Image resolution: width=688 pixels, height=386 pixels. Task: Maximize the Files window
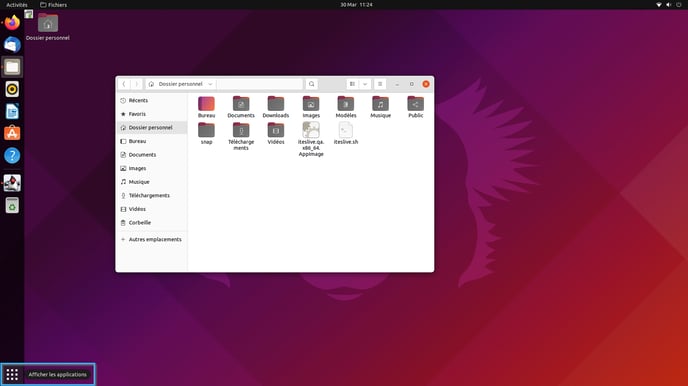[x=412, y=84]
